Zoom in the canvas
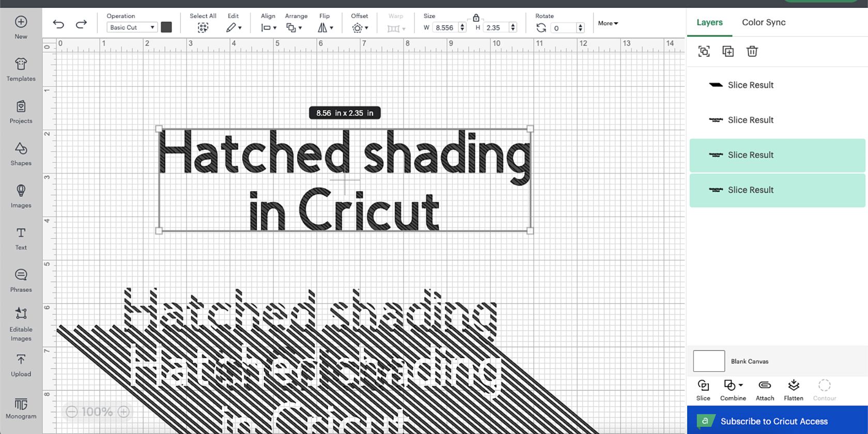The height and width of the screenshot is (434, 868). [123, 412]
